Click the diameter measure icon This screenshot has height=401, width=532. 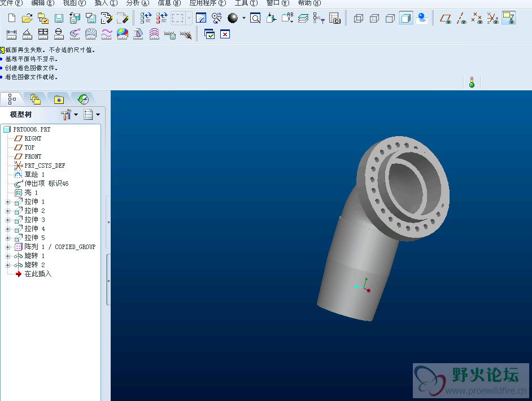pyautogui.click(x=59, y=34)
